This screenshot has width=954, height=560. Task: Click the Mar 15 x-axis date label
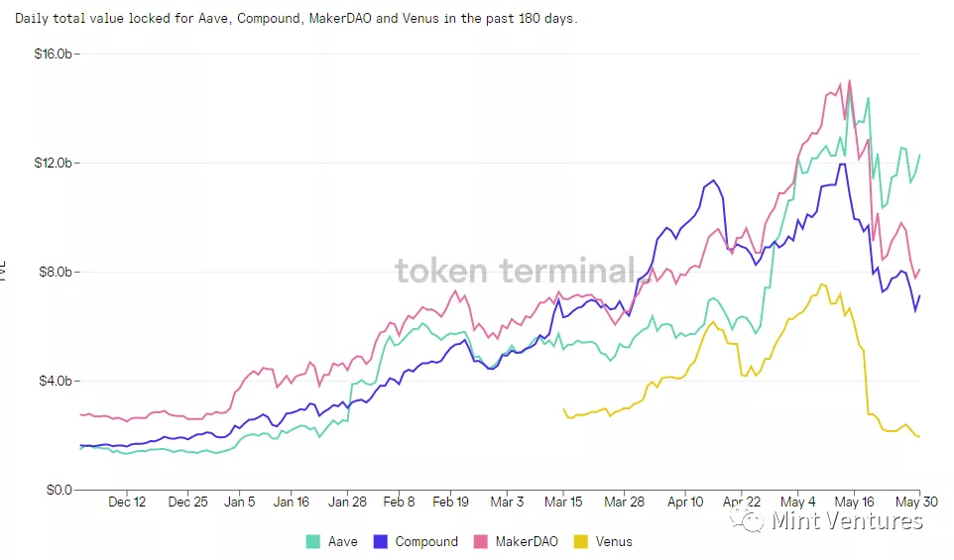click(x=564, y=503)
